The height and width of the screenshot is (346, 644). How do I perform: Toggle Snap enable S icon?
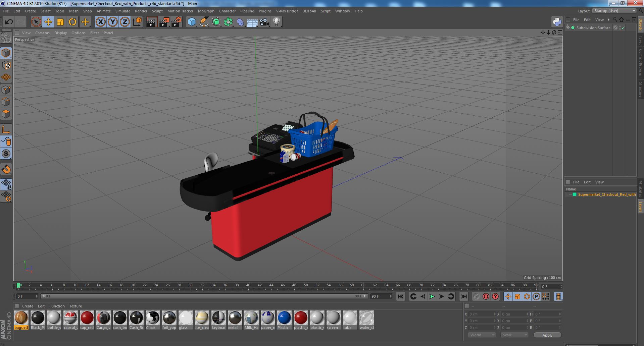point(6,154)
